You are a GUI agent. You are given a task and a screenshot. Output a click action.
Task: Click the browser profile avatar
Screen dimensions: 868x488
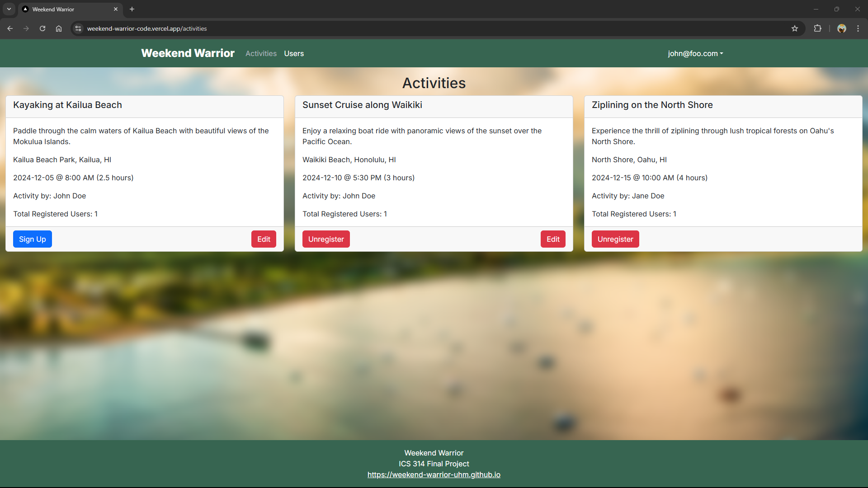[842, 28]
